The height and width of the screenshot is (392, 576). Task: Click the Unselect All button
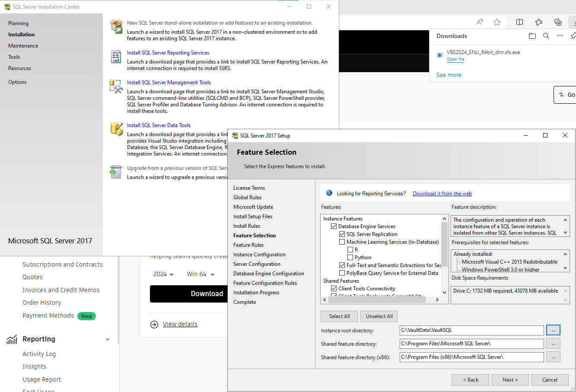379,316
